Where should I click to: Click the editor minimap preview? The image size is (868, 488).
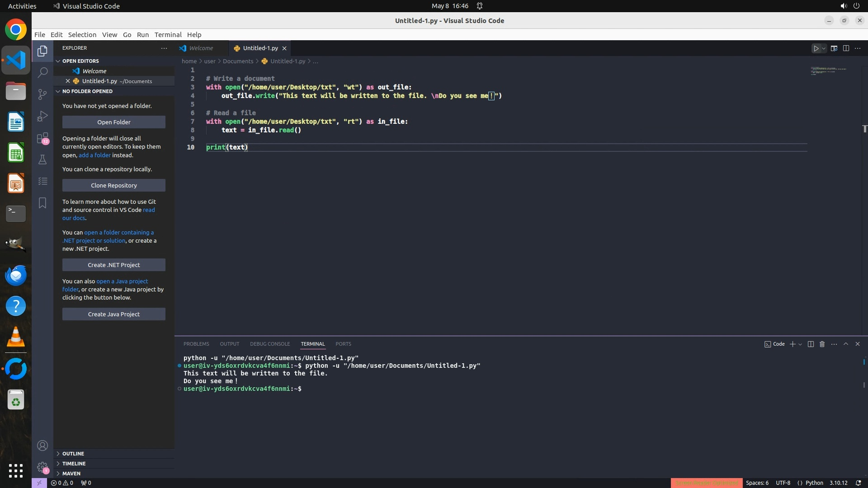tap(828, 71)
